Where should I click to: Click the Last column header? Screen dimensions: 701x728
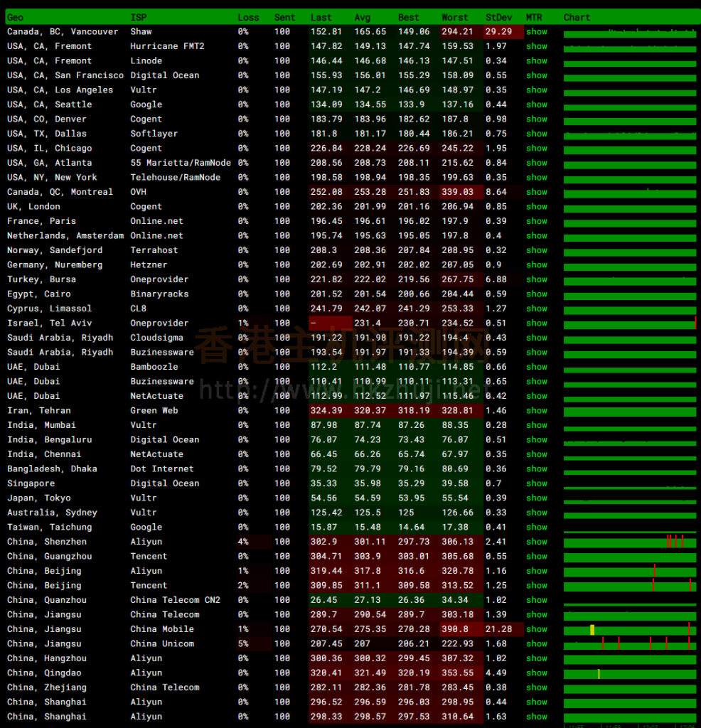coord(321,18)
